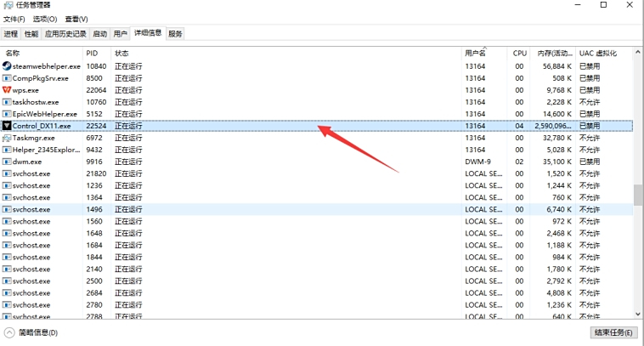
Task: Click the EpicWebHelper.exe process icon
Action: coord(7,114)
